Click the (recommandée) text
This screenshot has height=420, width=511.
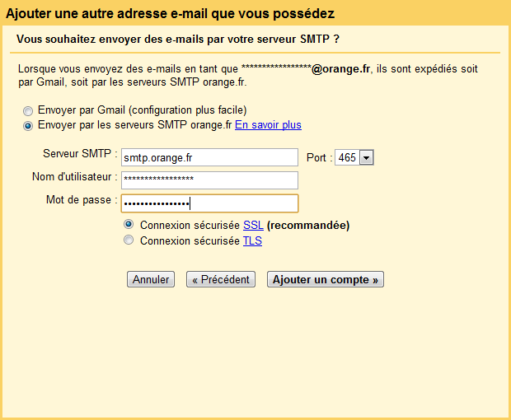pos(308,226)
